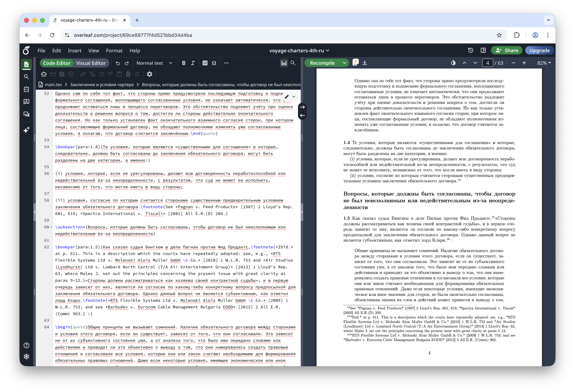Switch to the Code Editor mode

57,63
